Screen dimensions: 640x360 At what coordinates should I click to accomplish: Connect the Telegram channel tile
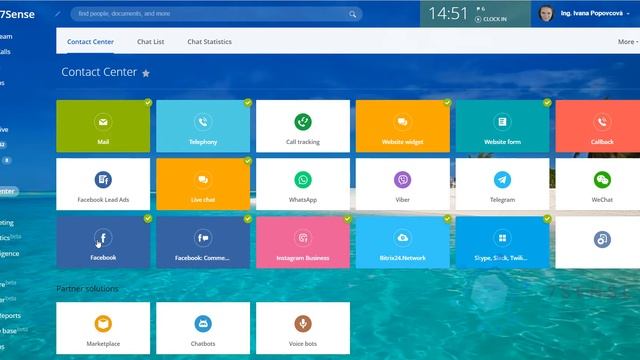click(502, 184)
